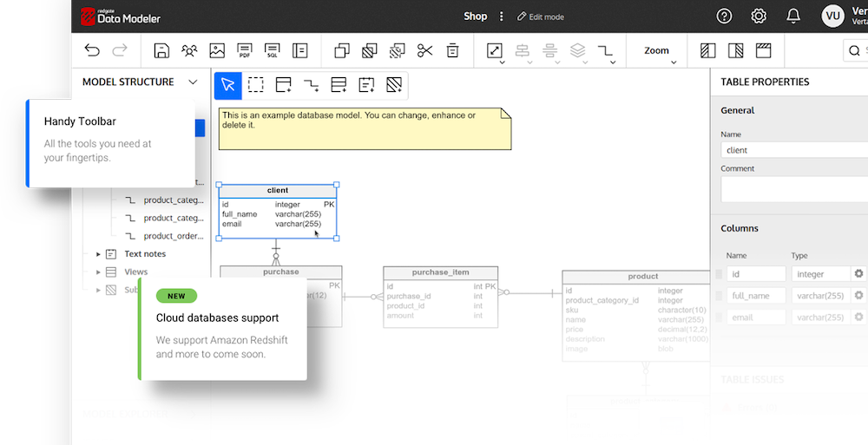The width and height of the screenshot is (868, 445).
Task: Expand the Text notes tree node
Action: coord(98,254)
